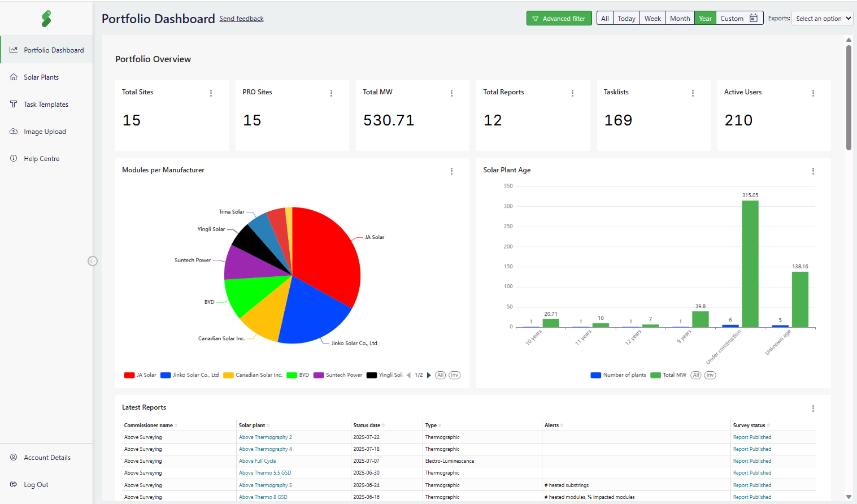Collapse the sidebar with the arrow circle
857x504 pixels.
pos(93,261)
